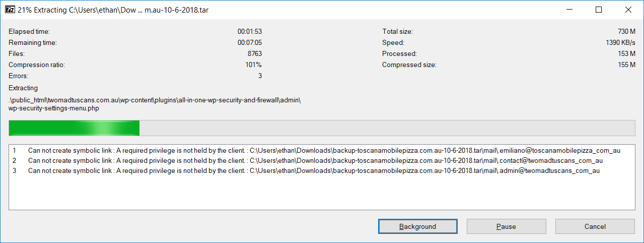
Task: Pause the extraction
Action: (x=506, y=226)
